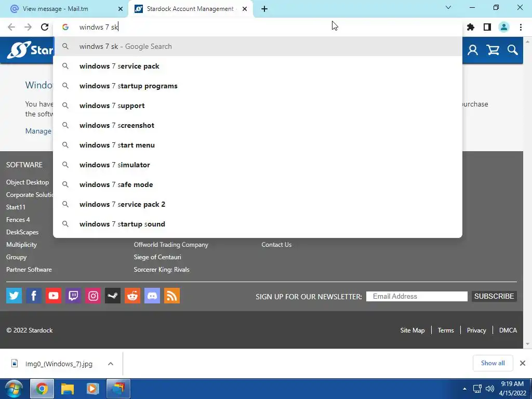The height and width of the screenshot is (399, 532).
Task: Choose suggestion windows 7 screenshot
Action: tap(258, 125)
